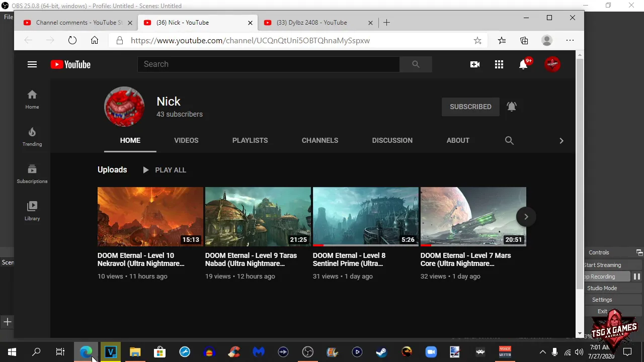The height and width of the screenshot is (362, 644).
Task: Open Level 10 Nekravol video thumbnail
Action: (150, 217)
